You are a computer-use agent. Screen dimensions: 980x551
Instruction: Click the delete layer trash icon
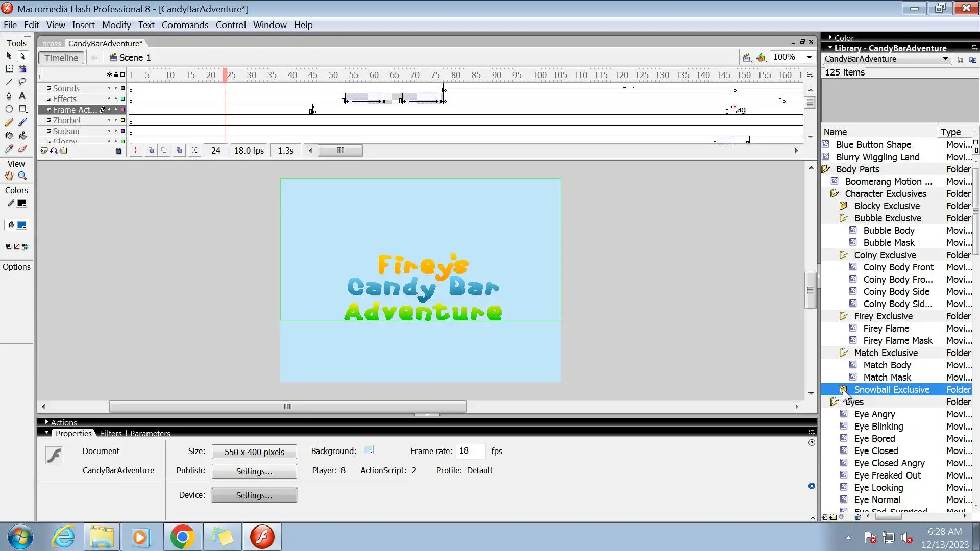click(x=119, y=151)
